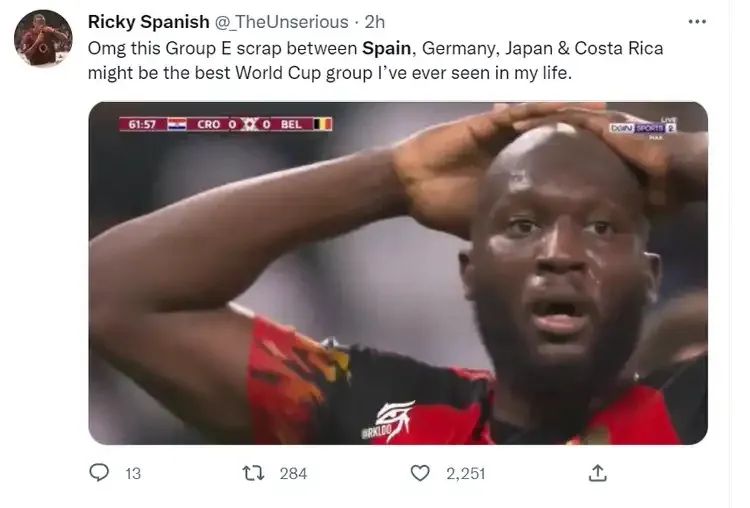Image resolution: width=750 pixels, height=508 pixels.
Task: Click the tweet text about Group E
Action: [375, 61]
